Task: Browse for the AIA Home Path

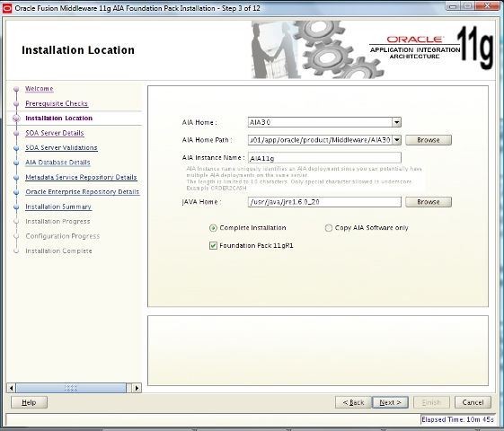Action: 429,140
